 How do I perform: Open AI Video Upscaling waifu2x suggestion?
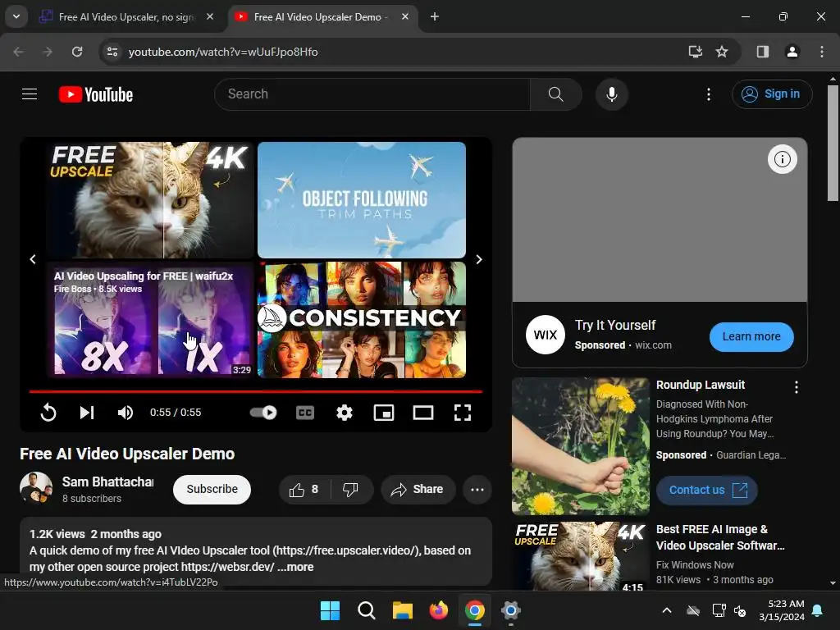tap(149, 320)
